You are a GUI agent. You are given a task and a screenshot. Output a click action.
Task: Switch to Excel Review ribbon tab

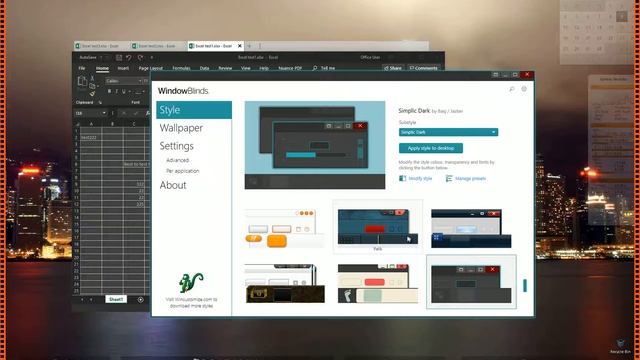pos(225,68)
